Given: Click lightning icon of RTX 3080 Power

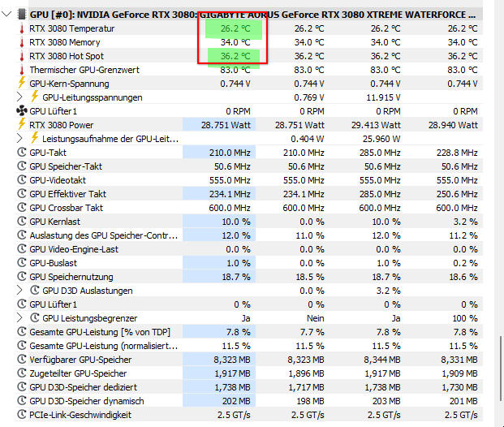Looking at the screenshot, I should (x=22, y=124).
